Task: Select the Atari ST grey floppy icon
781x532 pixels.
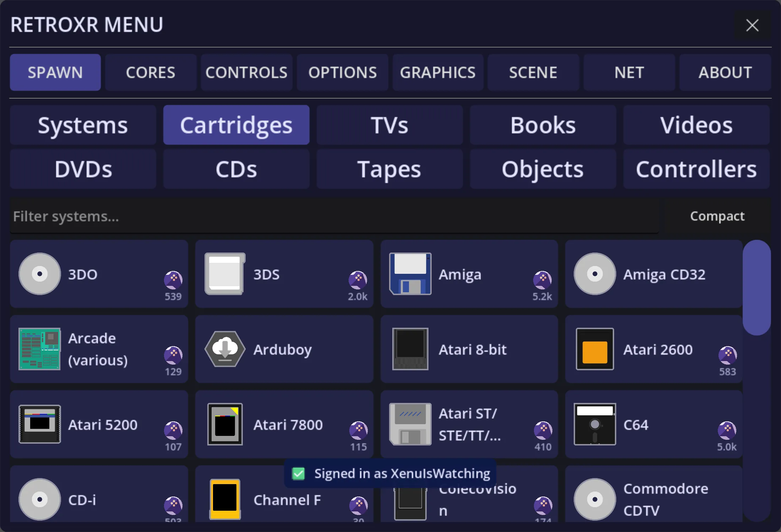Action: coord(410,424)
